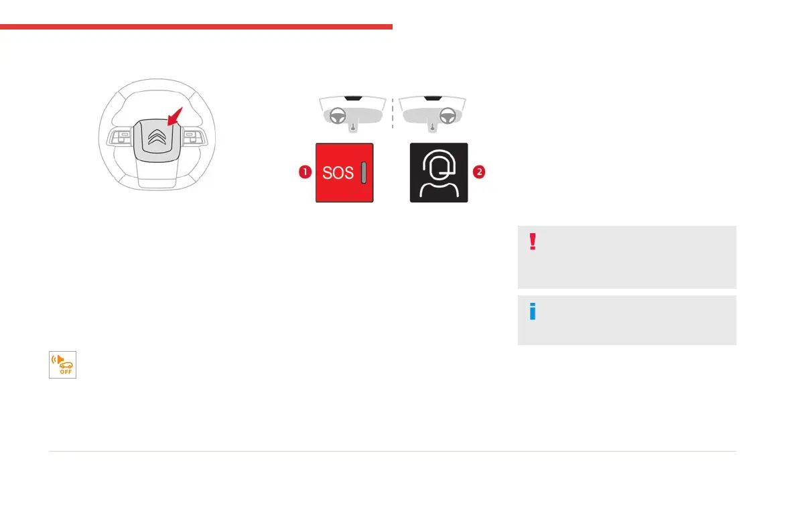This screenshot has width=798, height=532.
Task: Click the red arrow pointing at the horn
Action: (x=175, y=117)
